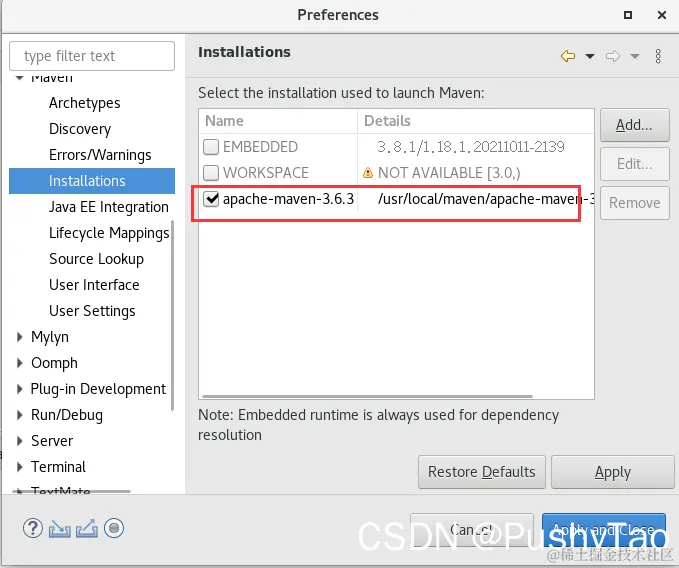Click the tree horizontal scrollbar
This screenshot has width=679, height=568.
pos(71,491)
